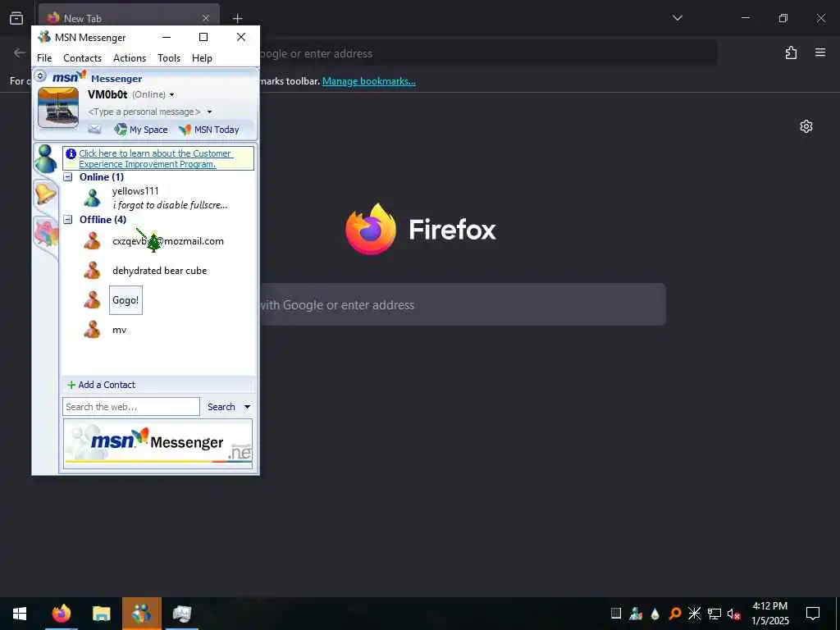Open MSN Today
Screen dimensions: 840x630
click(x=209, y=130)
